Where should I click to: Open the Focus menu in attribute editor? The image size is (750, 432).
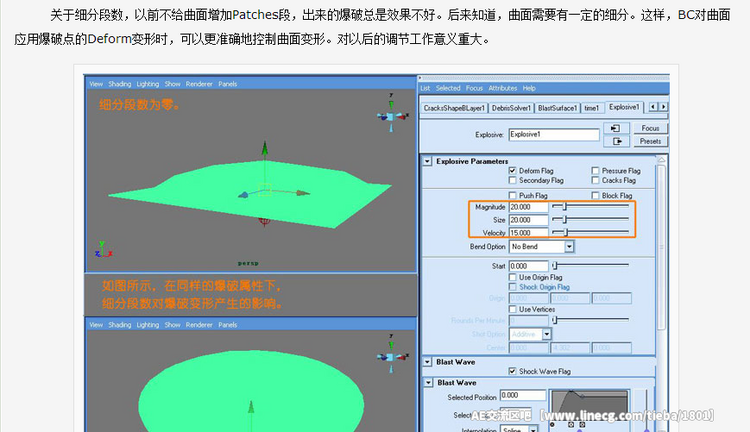click(474, 88)
